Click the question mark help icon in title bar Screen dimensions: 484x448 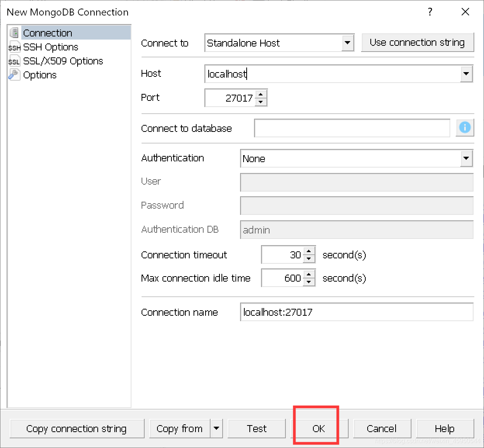tap(430, 12)
